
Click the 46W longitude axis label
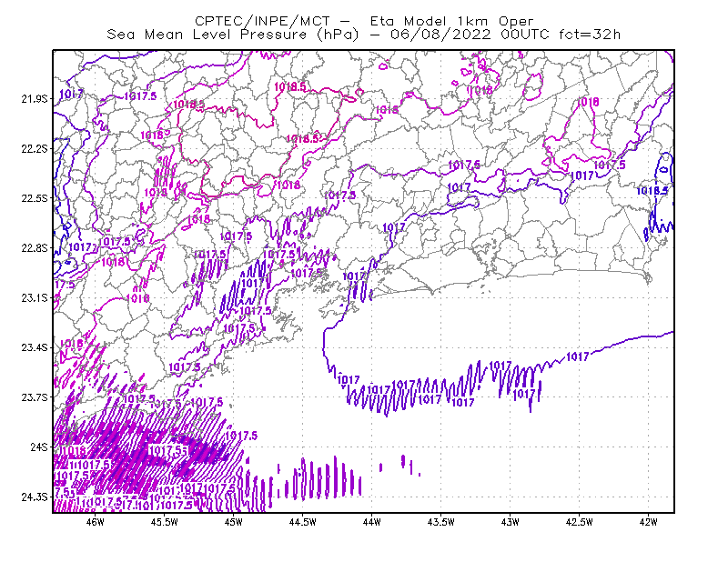[96, 522]
